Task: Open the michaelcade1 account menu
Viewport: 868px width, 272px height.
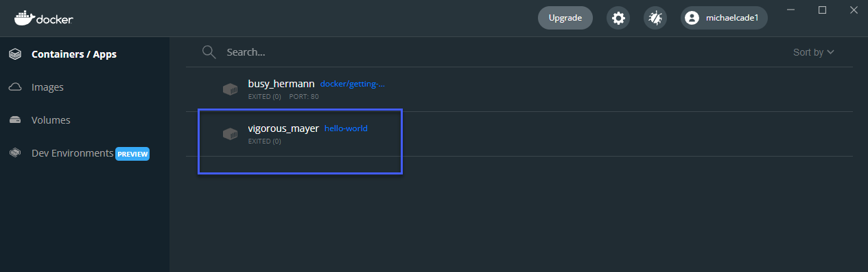Action: point(724,18)
